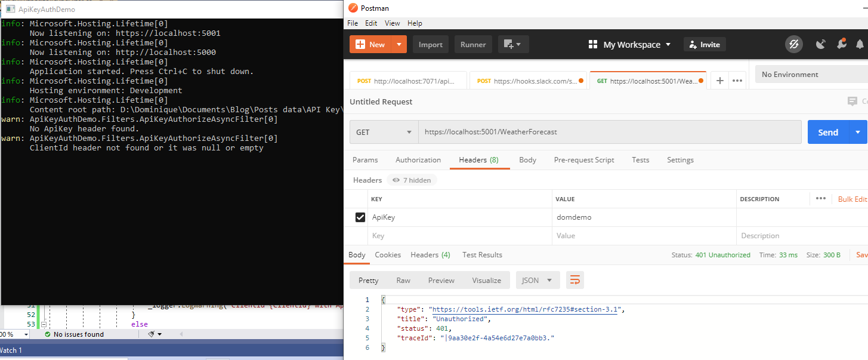Open headers table column options three-dots
Image resolution: width=868 pixels, height=360 pixels.
821,199
